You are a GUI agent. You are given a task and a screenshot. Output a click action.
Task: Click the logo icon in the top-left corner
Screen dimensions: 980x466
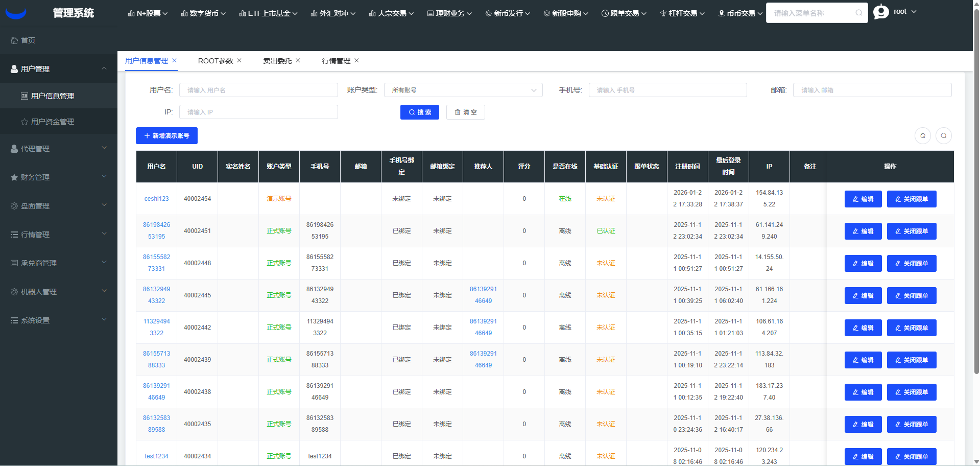click(16, 13)
